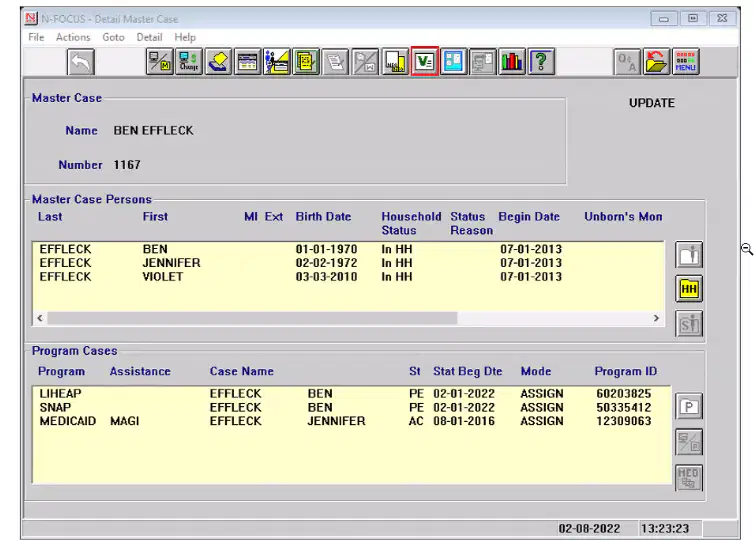The height and width of the screenshot is (541, 754).
Task: Click the UPDATE mode label
Action: click(652, 103)
